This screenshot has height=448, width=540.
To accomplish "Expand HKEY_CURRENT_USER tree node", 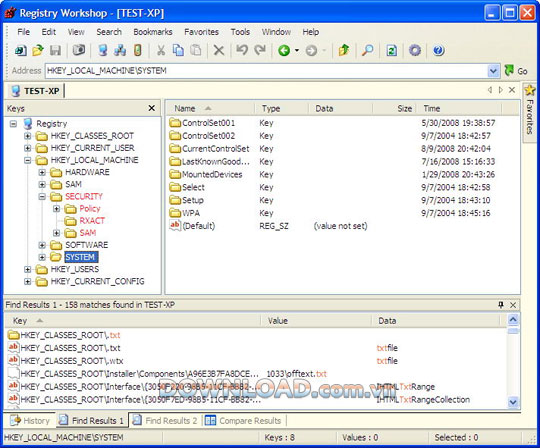I will click(x=28, y=148).
